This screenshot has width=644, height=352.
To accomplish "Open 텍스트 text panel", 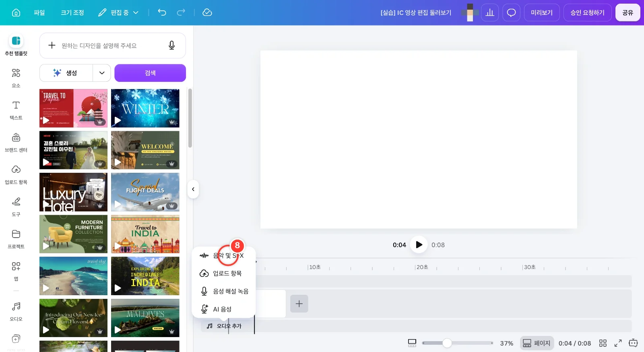I will [x=16, y=110].
